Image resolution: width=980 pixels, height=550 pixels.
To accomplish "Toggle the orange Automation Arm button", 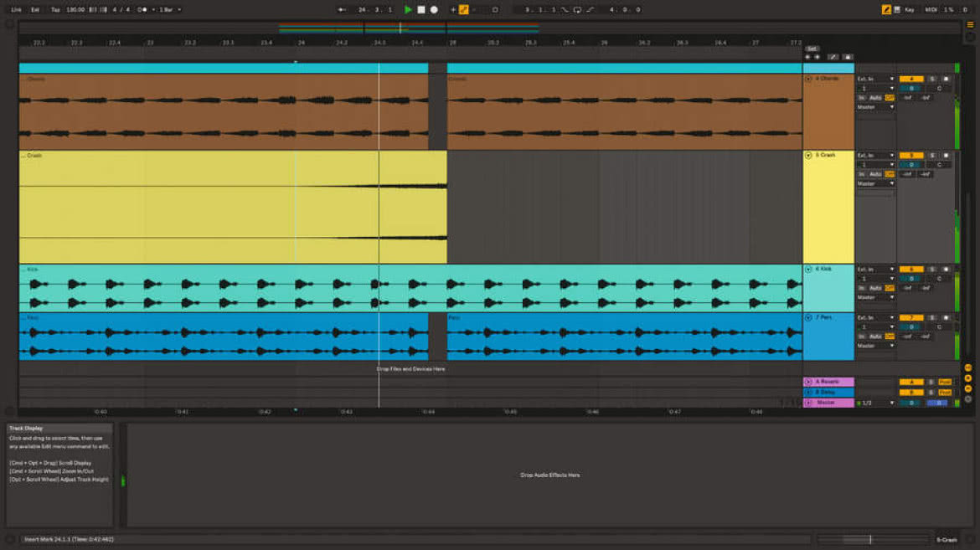I will pos(464,9).
